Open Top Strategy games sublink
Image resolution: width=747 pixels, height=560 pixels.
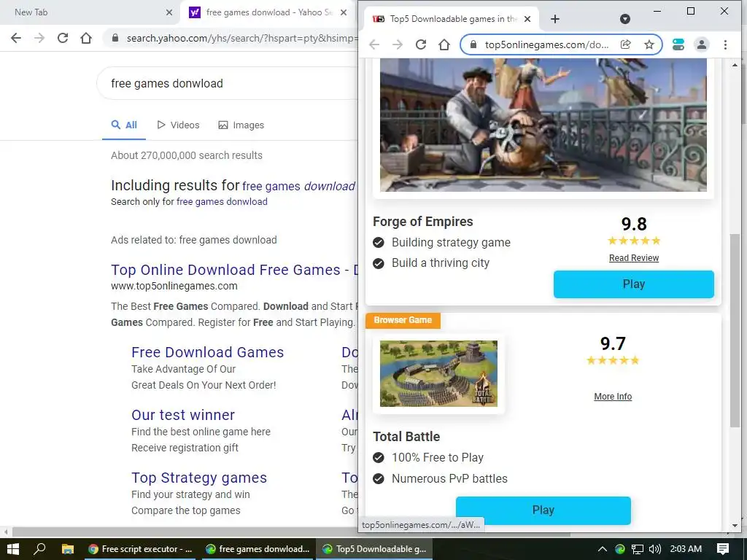[x=199, y=478]
